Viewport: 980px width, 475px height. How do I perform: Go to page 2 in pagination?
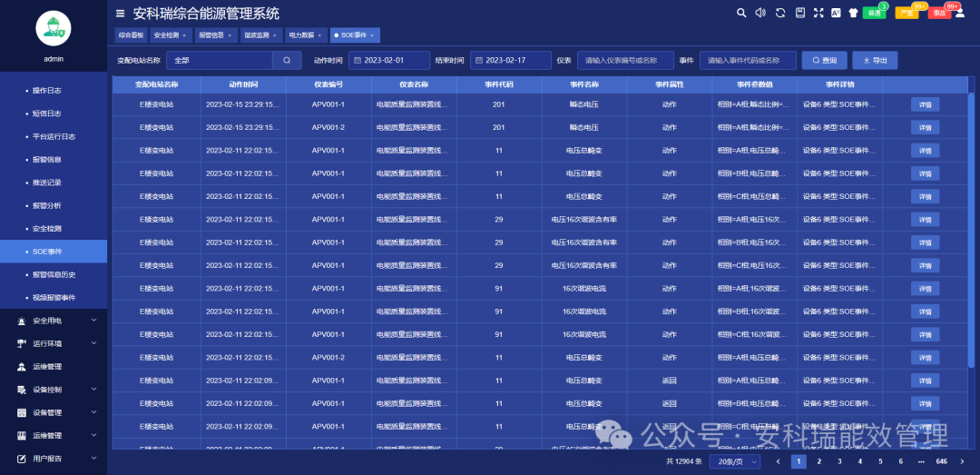(818, 462)
